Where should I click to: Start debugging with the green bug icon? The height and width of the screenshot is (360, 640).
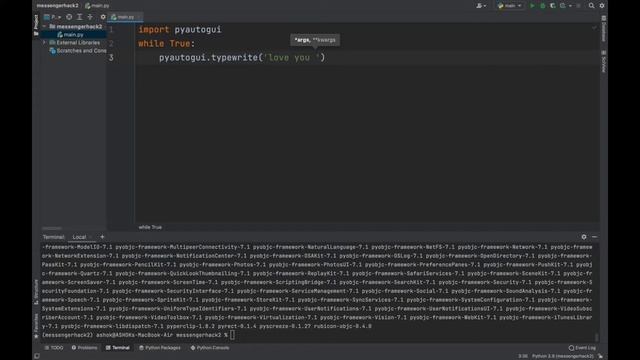pyautogui.click(x=542, y=6)
